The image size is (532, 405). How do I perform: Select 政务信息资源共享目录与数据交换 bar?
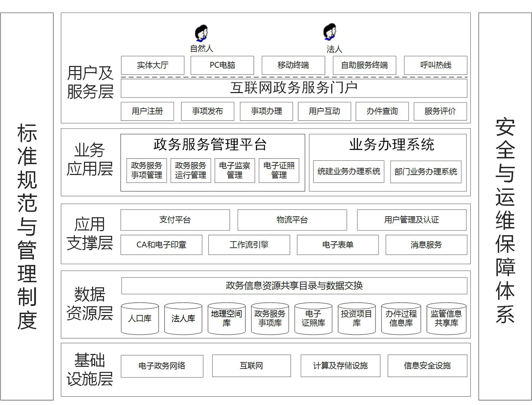[x=294, y=286]
